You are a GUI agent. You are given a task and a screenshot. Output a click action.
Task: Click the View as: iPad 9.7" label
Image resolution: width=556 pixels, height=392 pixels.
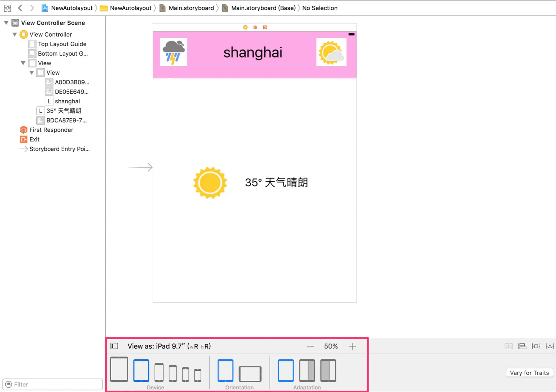coord(169,346)
